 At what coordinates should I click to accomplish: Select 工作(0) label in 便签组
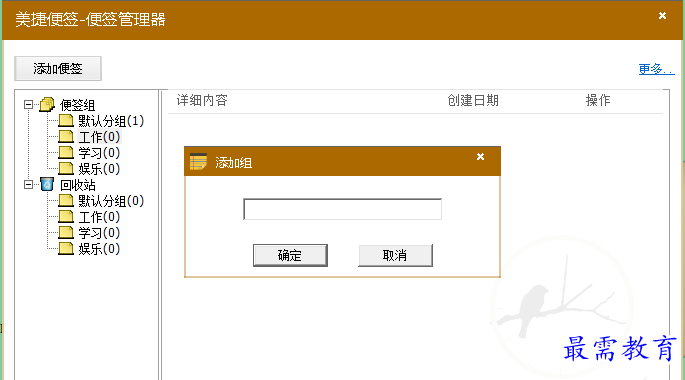pyautogui.click(x=99, y=137)
